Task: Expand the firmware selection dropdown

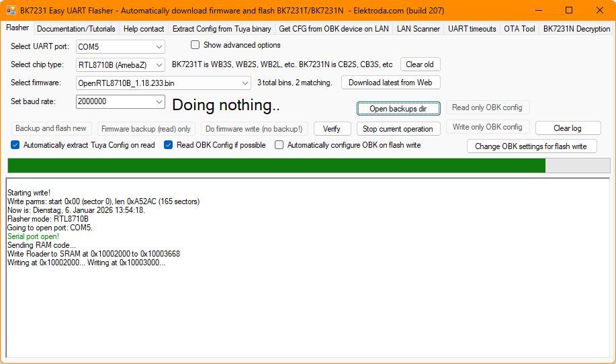Action: pyautogui.click(x=245, y=83)
